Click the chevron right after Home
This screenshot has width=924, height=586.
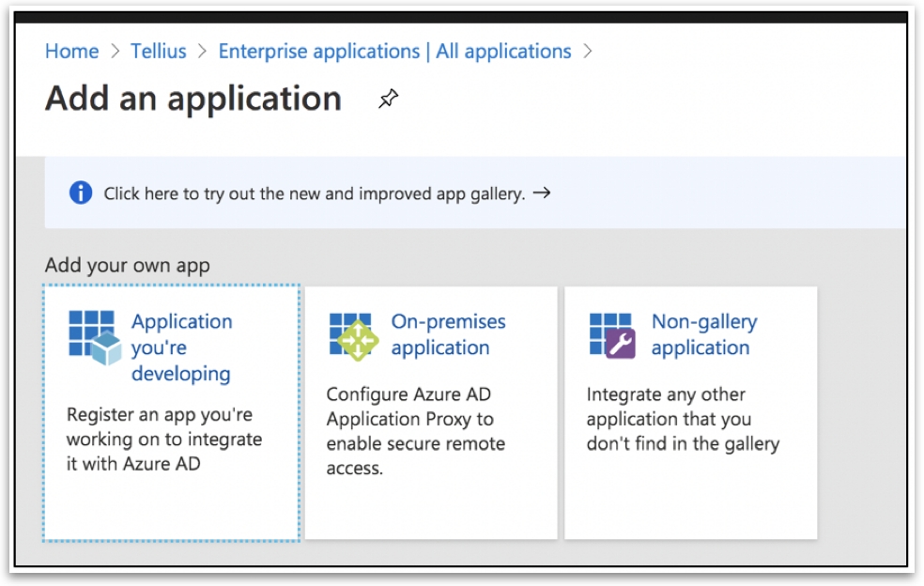tap(115, 52)
